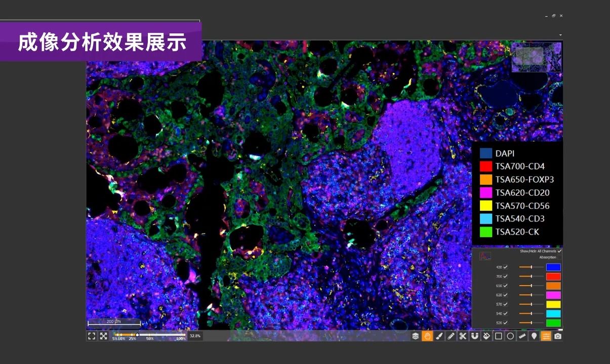610x364 pixels.
Task: Adjust the 620 channel intensity slider
Action: tap(531, 295)
